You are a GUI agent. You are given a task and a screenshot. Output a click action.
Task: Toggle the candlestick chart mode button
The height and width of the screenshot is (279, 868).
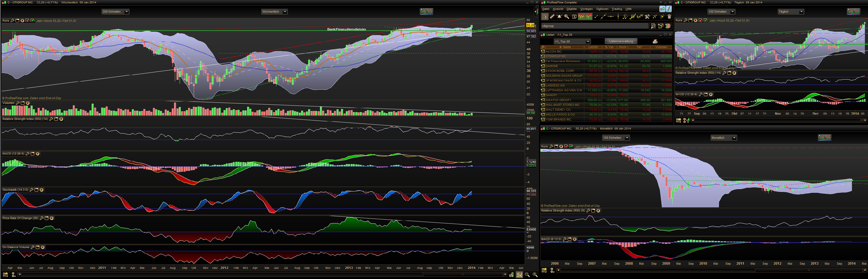662,9
